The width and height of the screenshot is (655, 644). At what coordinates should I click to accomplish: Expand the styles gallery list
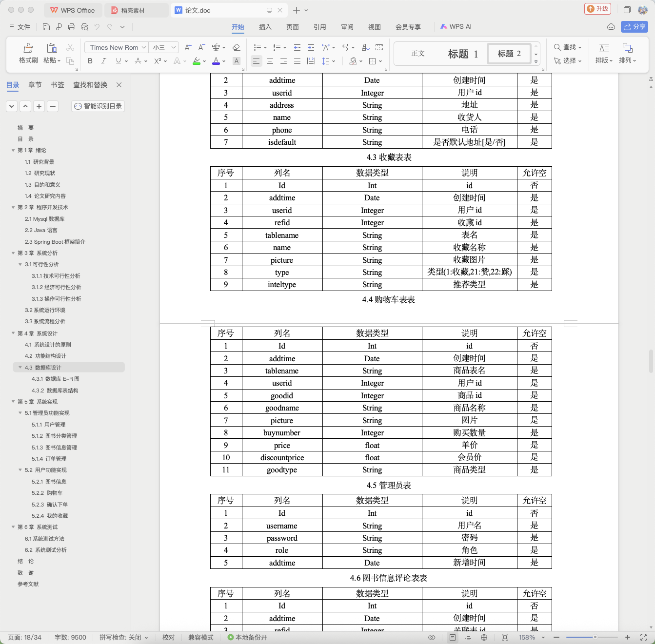(x=536, y=62)
